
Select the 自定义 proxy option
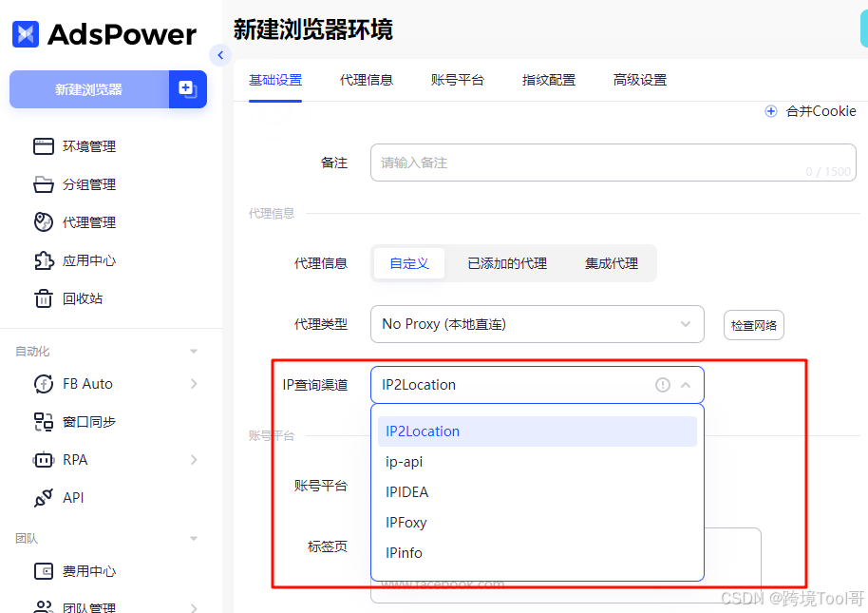pos(409,263)
